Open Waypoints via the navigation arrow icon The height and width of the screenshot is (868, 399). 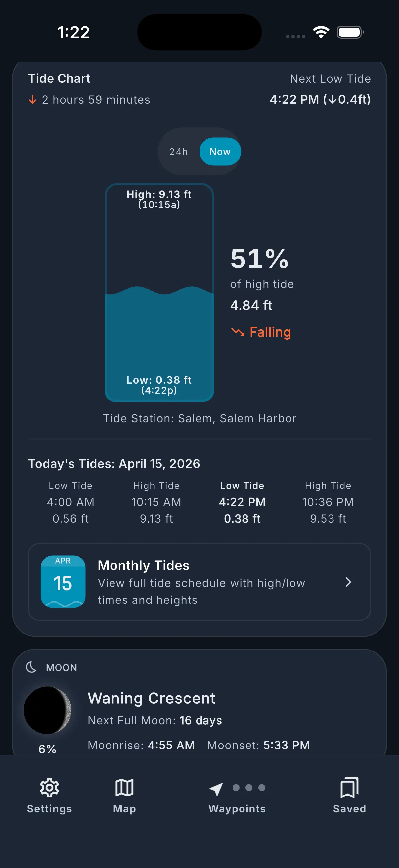pyautogui.click(x=216, y=789)
